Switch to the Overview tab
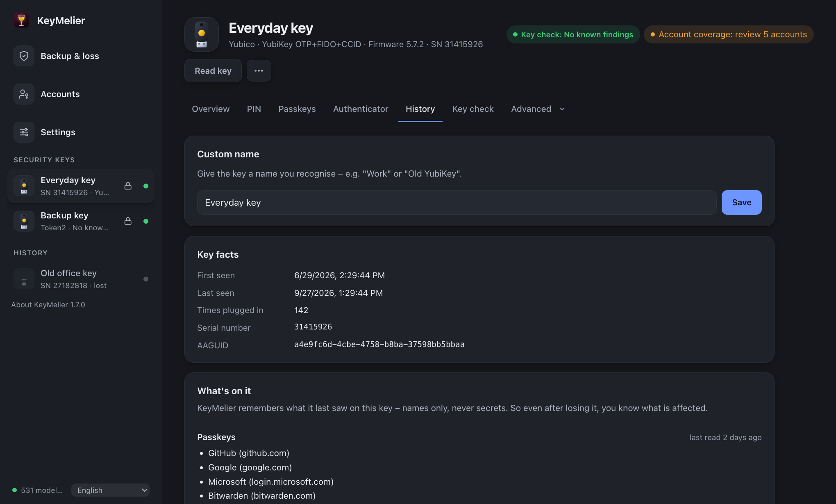The width and height of the screenshot is (836, 504). (x=211, y=109)
